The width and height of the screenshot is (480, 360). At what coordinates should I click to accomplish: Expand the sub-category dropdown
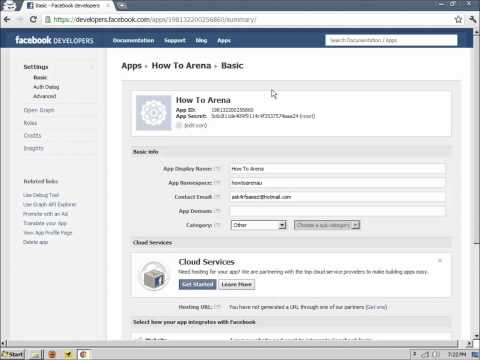point(327,225)
